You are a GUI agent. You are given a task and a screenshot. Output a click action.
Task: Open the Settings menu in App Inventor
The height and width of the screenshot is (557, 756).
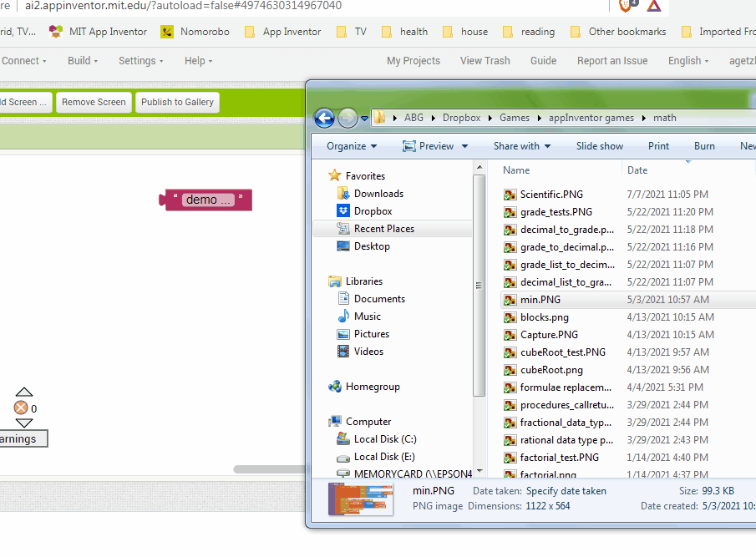pos(141,61)
